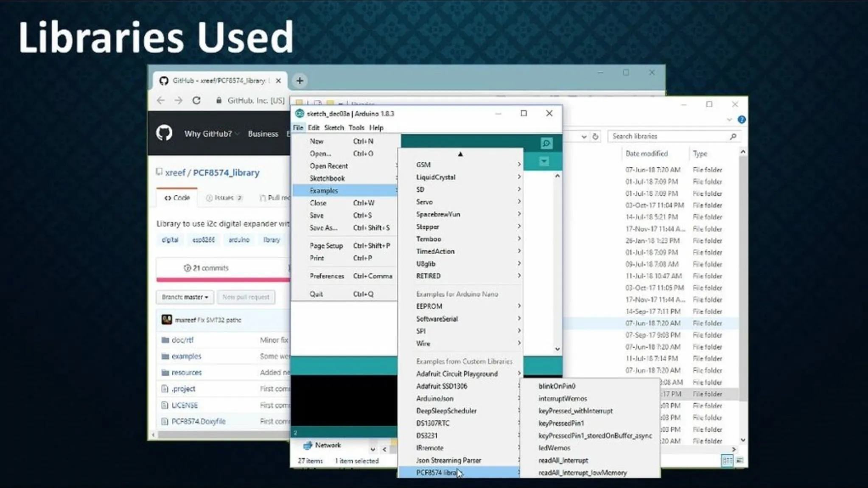Click the LICENSE file icon on GitHub
The height and width of the screenshot is (488, 868).
pyautogui.click(x=165, y=405)
